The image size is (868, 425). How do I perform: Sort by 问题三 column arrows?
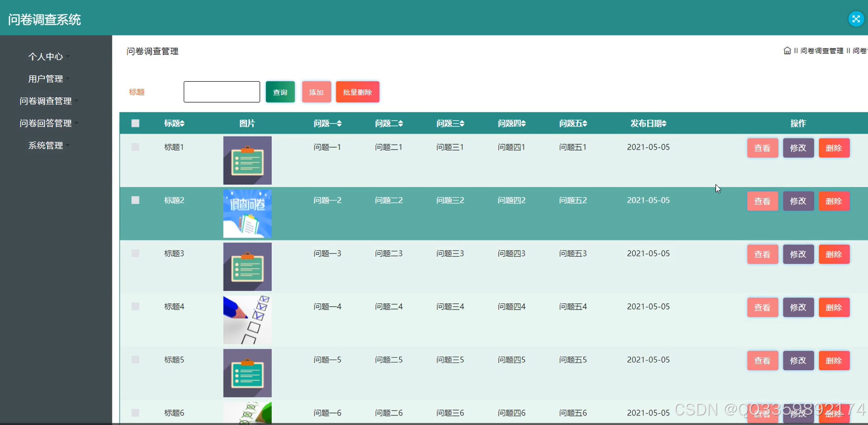(x=462, y=124)
